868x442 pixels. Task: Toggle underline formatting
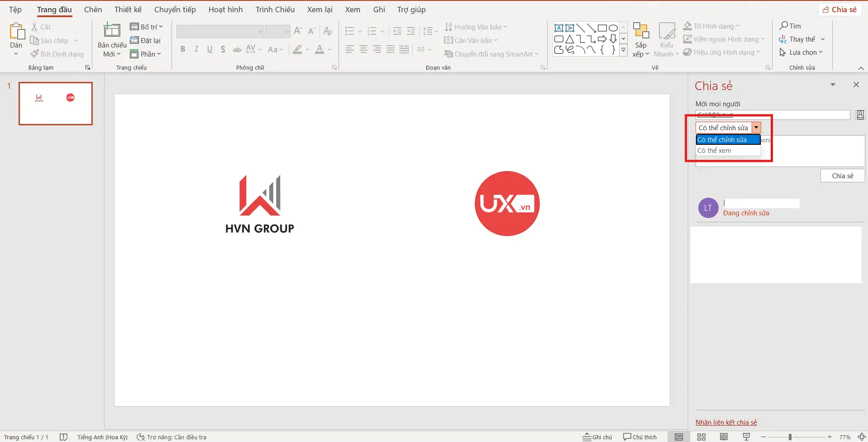(209, 49)
